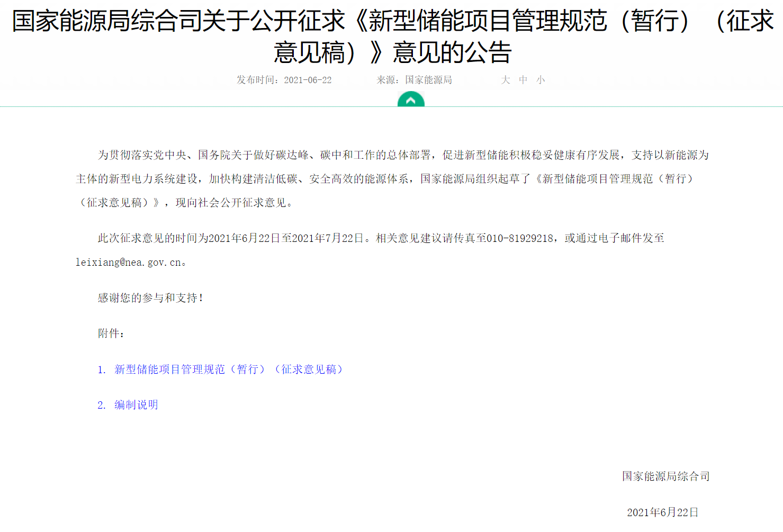Click the green collapse arrow button
Viewport: 783px width, 532px height.
(411, 99)
